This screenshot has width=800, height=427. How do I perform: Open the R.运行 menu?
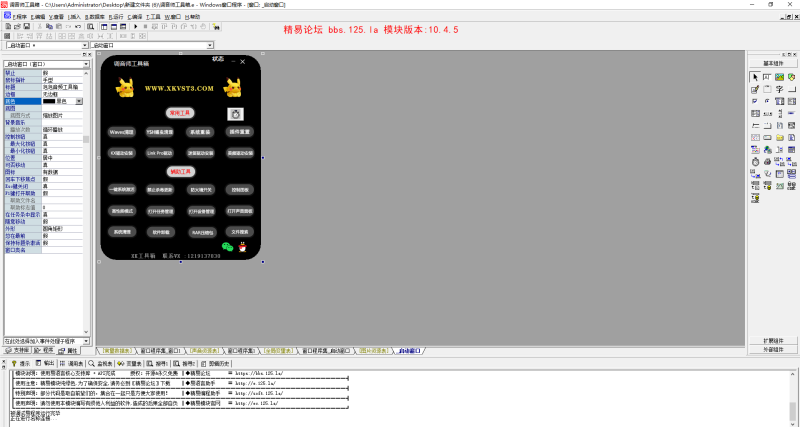click(116, 17)
